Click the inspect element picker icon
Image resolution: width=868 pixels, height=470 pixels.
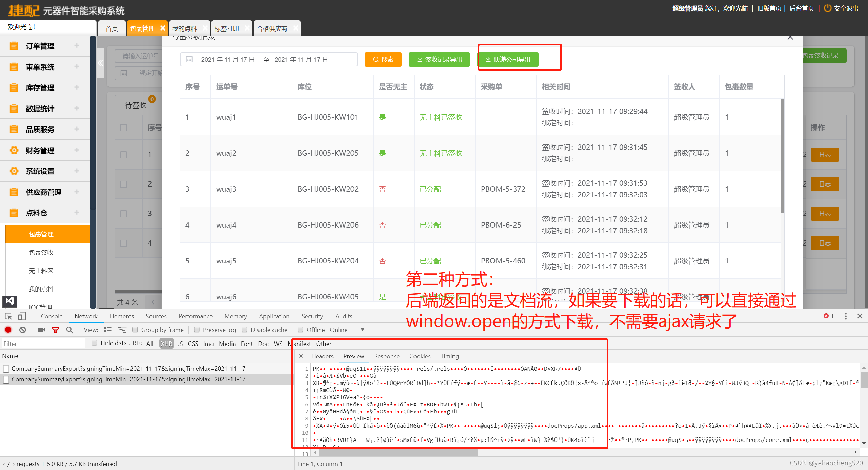pyautogui.click(x=8, y=316)
